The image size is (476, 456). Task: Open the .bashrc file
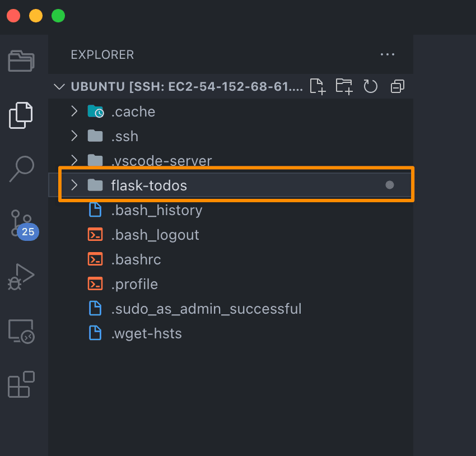pos(136,259)
